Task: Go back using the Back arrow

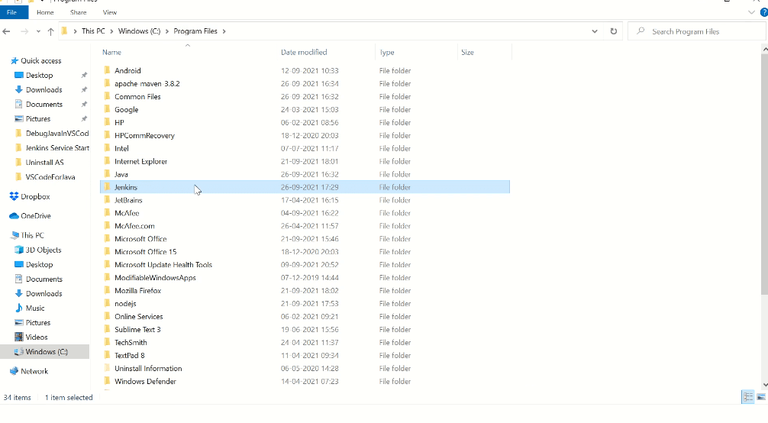Action: [6, 31]
